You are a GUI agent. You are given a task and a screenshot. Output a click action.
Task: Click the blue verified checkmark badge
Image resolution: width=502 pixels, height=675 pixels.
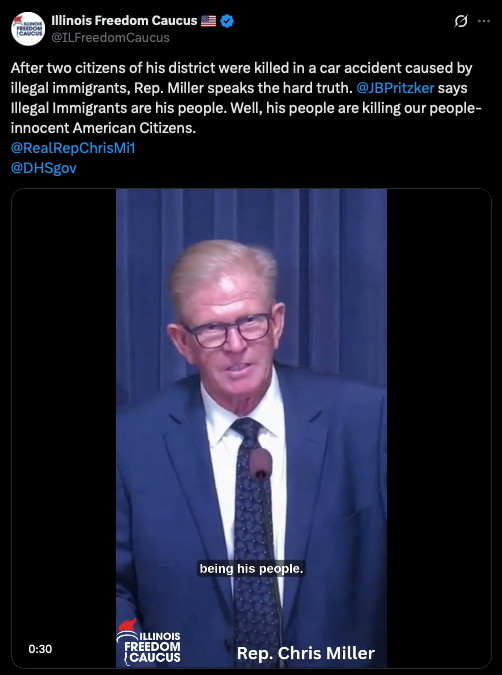pyautogui.click(x=227, y=21)
